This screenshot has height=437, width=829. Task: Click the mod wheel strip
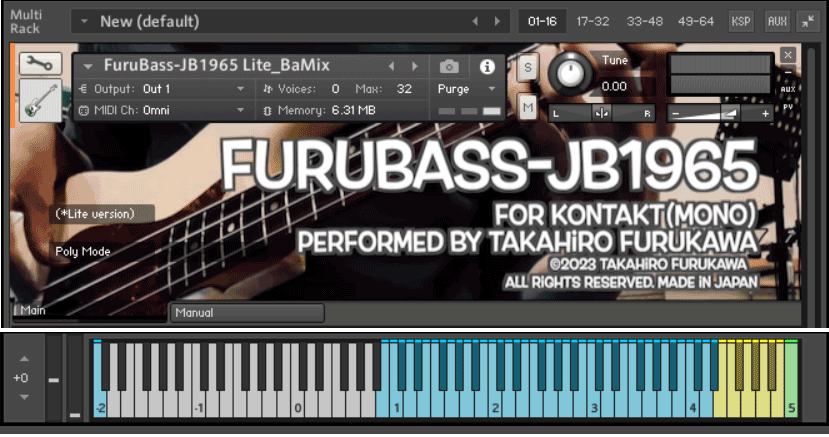75,379
